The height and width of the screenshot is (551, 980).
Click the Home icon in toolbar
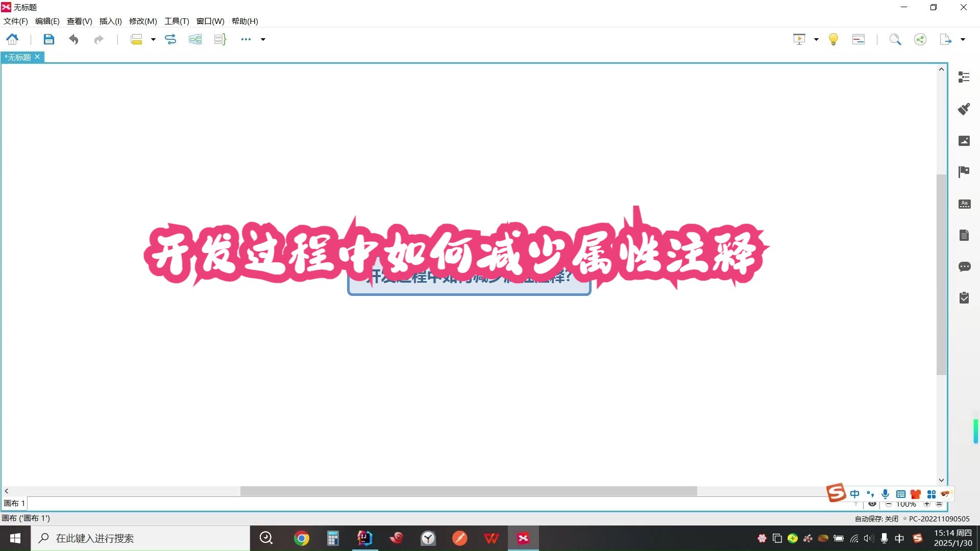pos(12,39)
